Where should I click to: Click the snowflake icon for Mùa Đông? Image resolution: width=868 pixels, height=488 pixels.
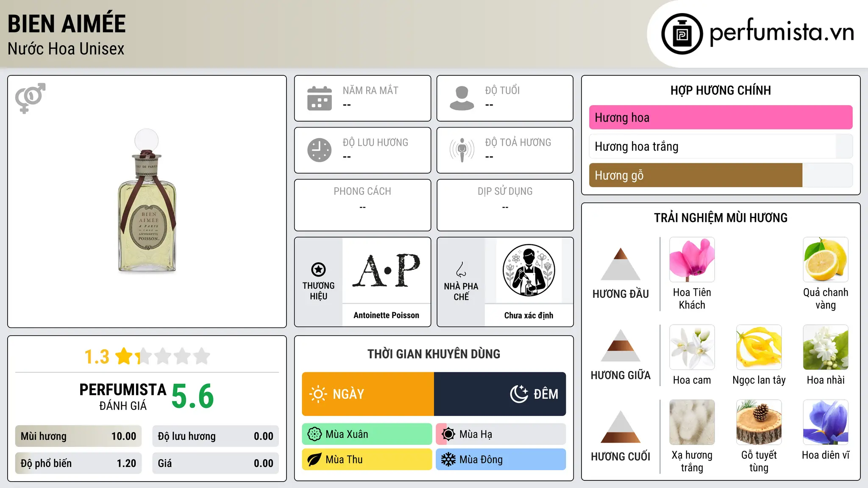pos(448,460)
